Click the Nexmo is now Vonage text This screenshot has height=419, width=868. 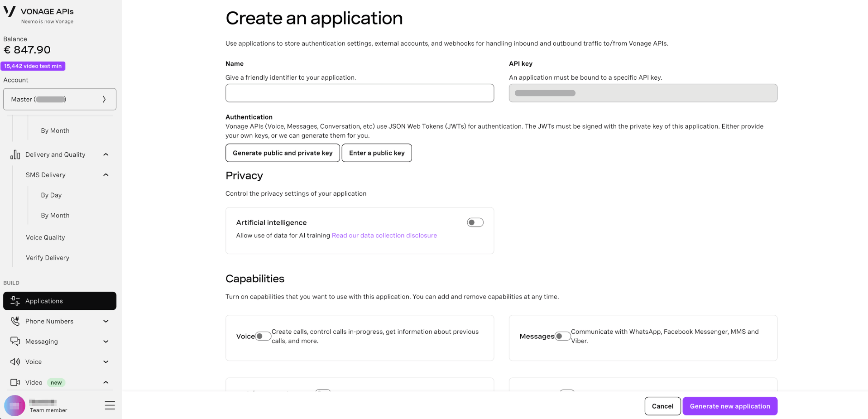(x=47, y=22)
